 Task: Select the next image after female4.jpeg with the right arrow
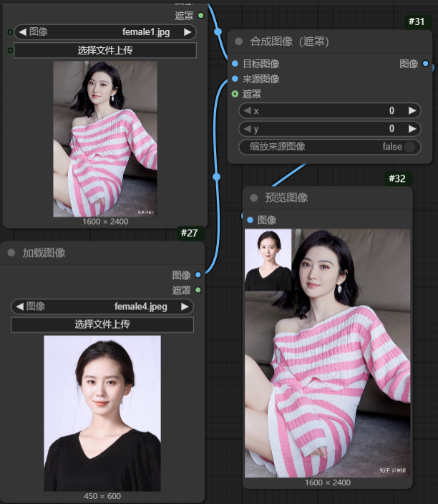pyautogui.click(x=185, y=306)
